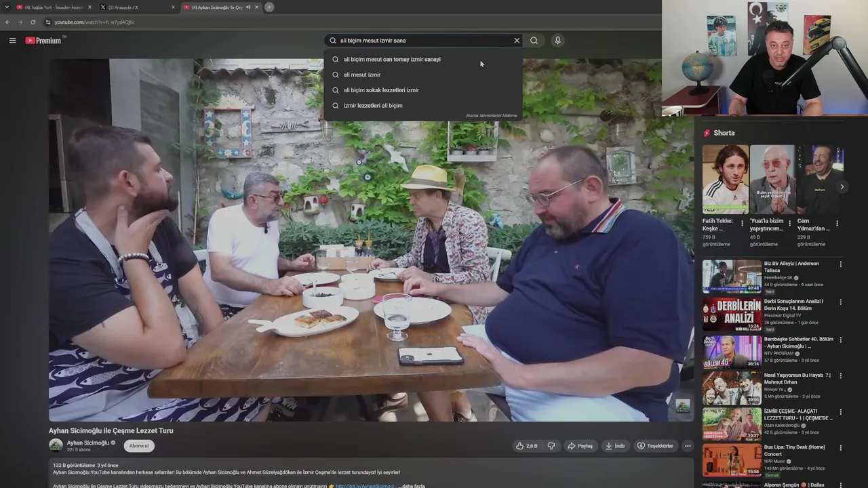Click 'NPR Music' channel name
Image resolution: width=868 pixels, height=488 pixels.
(776, 461)
